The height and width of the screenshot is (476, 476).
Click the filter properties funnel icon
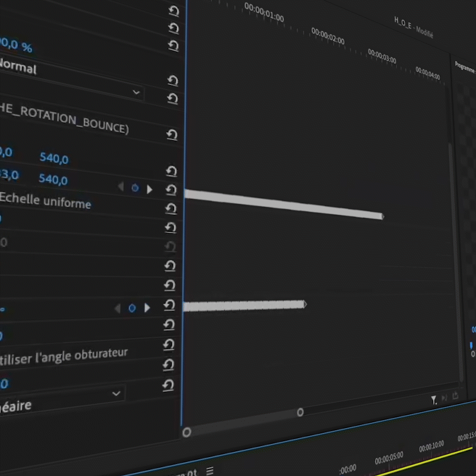434,400
